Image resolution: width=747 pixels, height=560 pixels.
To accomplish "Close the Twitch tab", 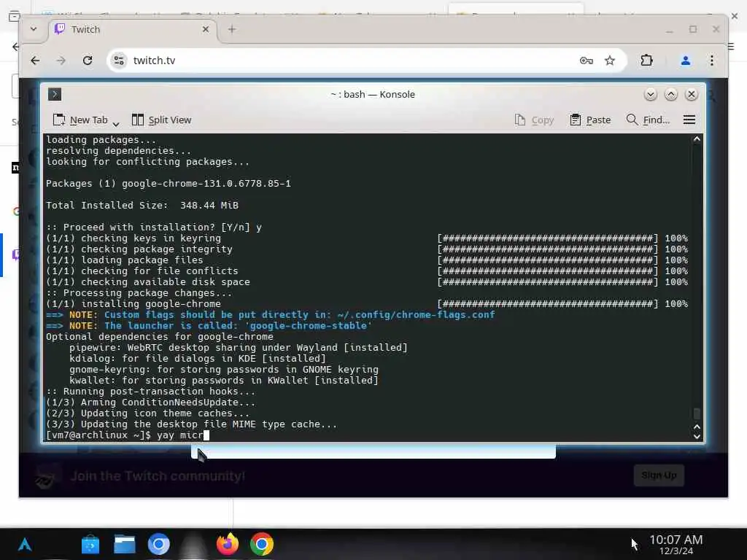I will 205,29.
